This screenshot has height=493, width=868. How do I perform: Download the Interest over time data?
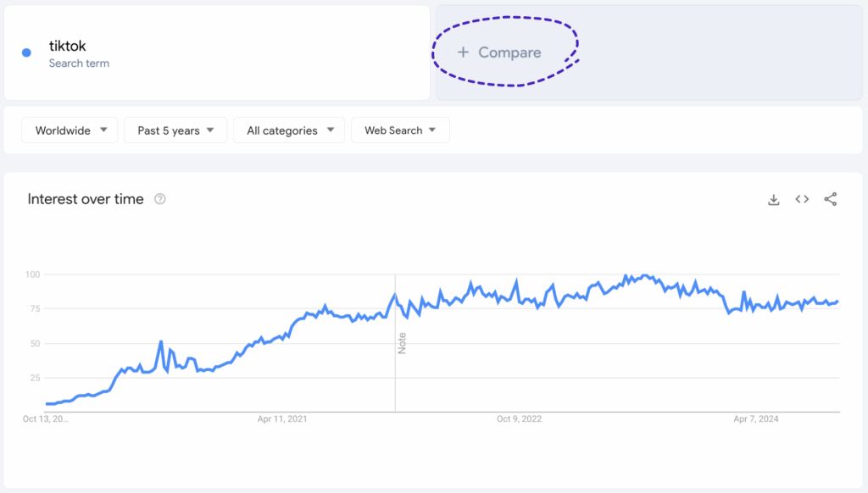pyautogui.click(x=773, y=200)
